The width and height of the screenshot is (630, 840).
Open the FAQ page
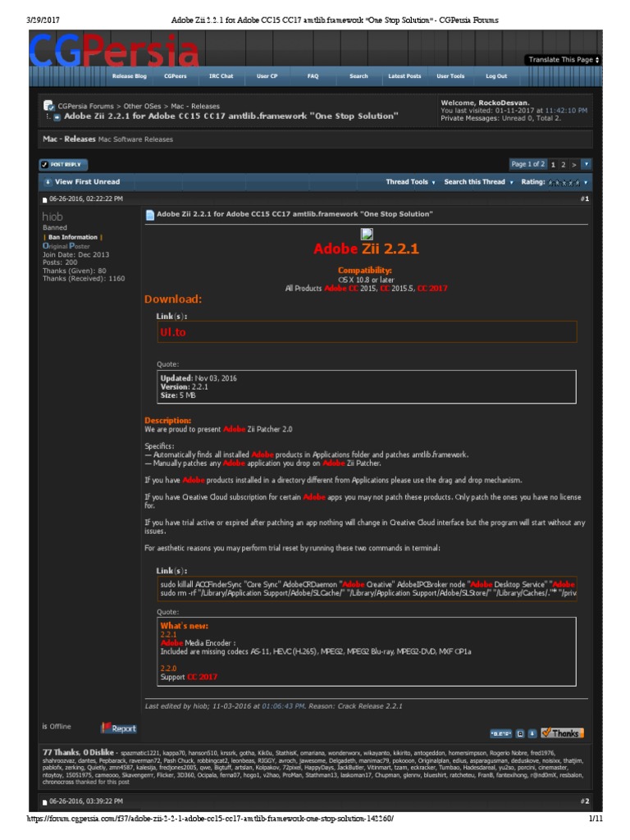pyautogui.click(x=313, y=76)
